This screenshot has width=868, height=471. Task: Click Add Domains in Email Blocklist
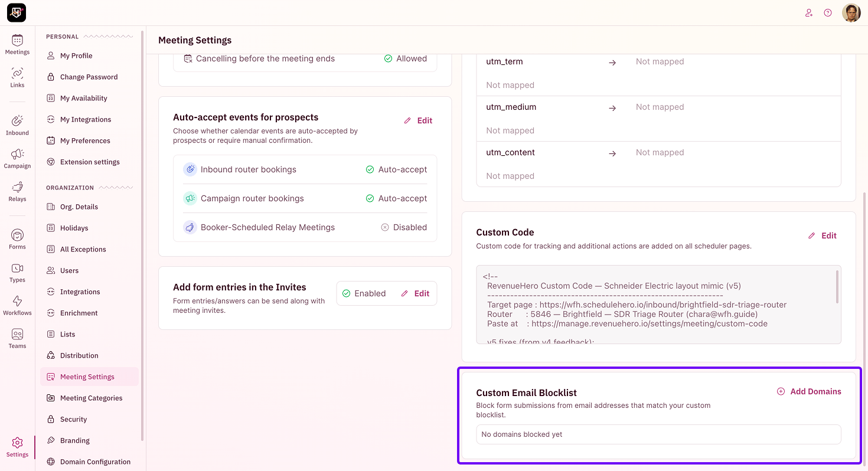pos(809,391)
